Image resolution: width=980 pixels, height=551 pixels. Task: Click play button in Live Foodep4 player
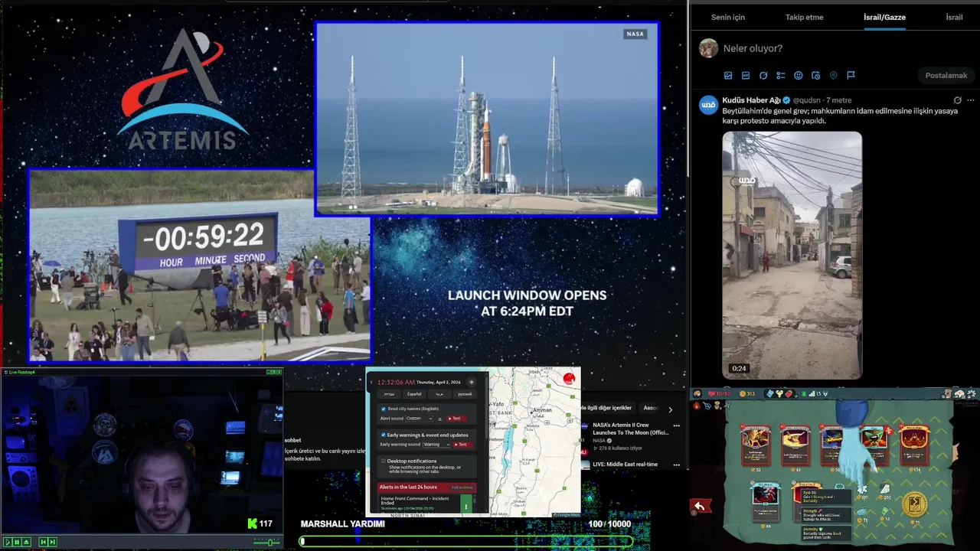point(8,542)
